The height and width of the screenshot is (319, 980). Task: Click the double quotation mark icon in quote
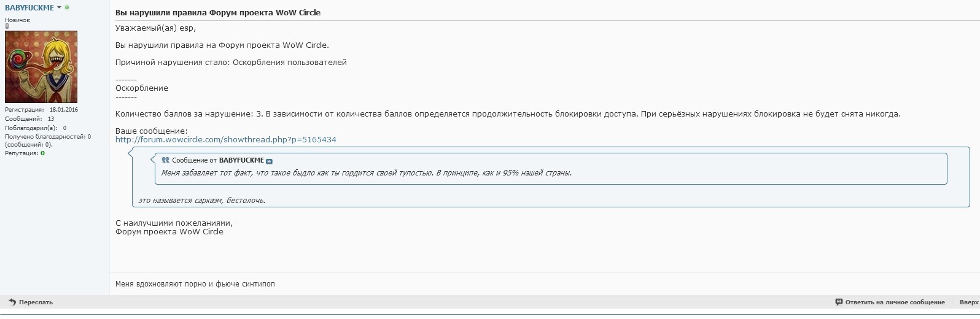point(165,160)
